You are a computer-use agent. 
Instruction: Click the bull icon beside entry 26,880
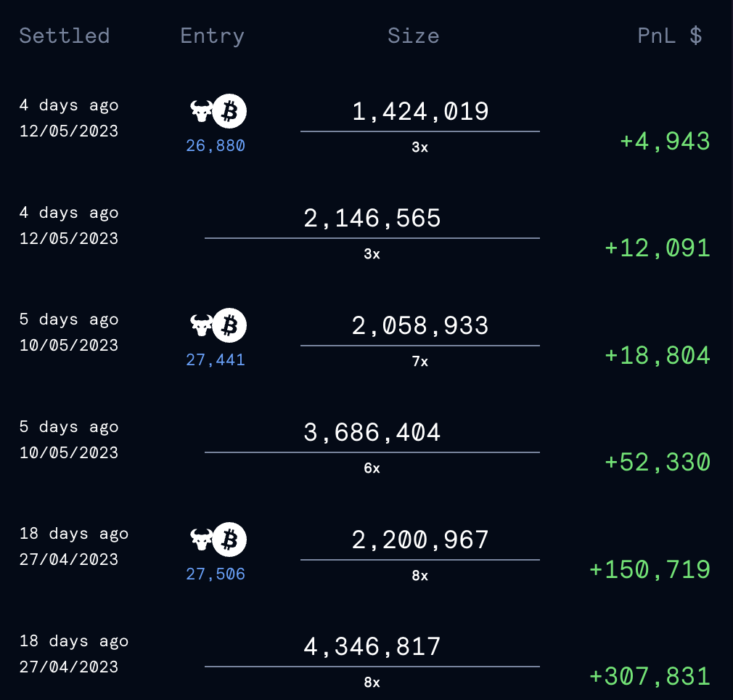coord(202,111)
